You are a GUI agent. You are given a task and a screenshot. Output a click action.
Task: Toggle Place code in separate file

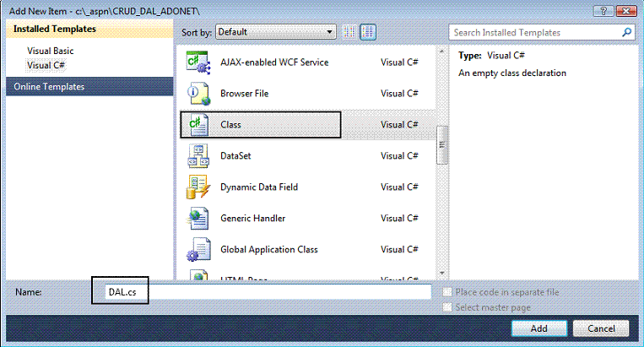pos(447,292)
